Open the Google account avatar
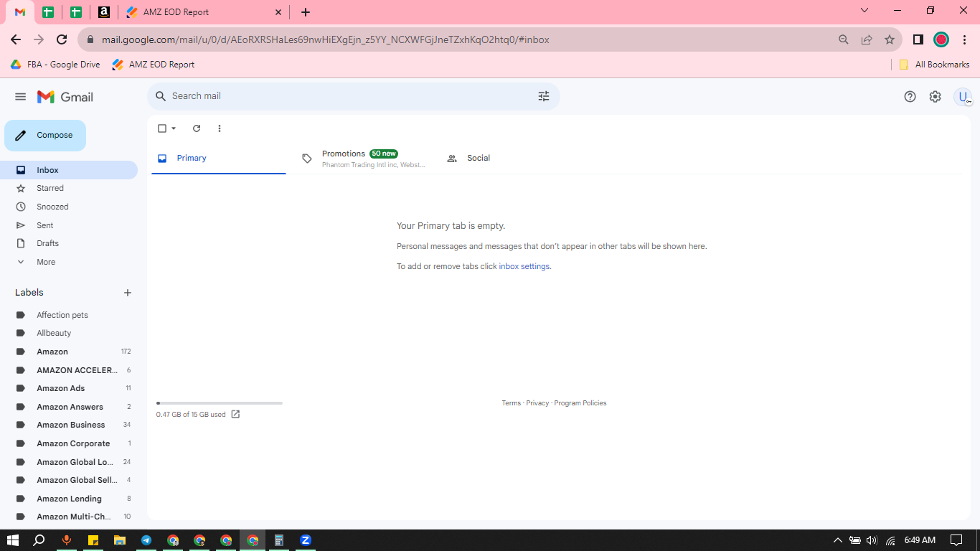The height and width of the screenshot is (551, 980). [963, 97]
